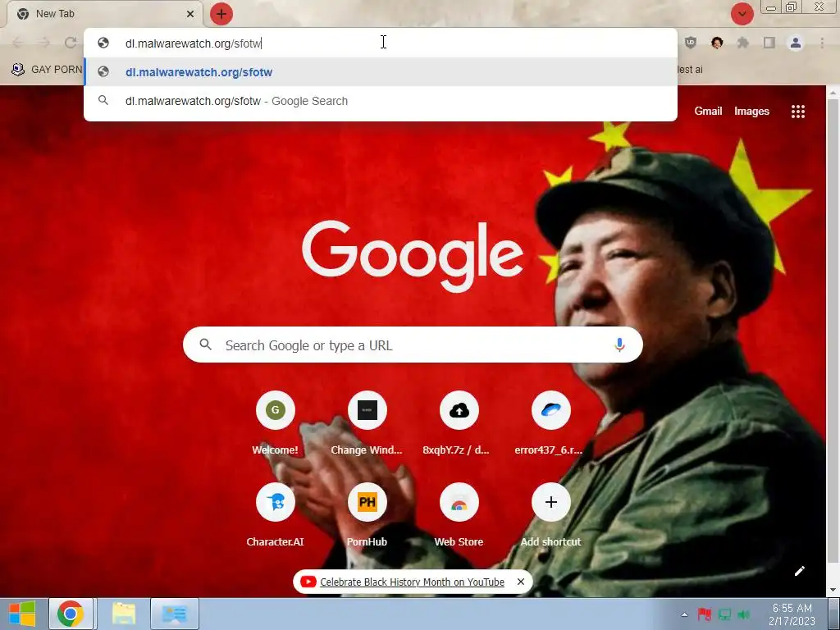The height and width of the screenshot is (630, 840).
Task: Dismiss the YouTube promo with X
Action: click(521, 582)
